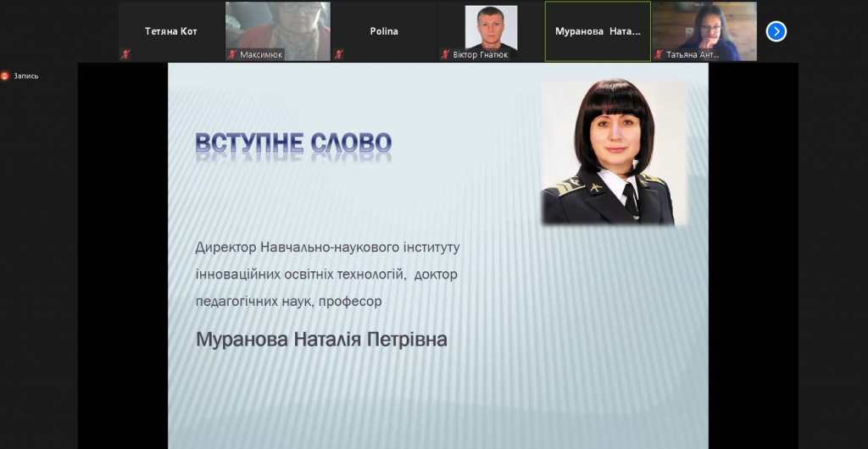Click the line 'педагогічних наук, професор'

[x=288, y=302]
